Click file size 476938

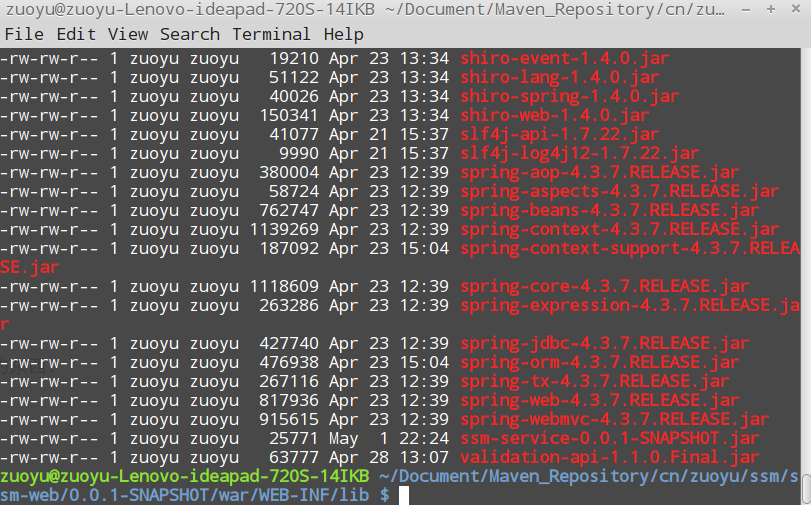pos(289,363)
